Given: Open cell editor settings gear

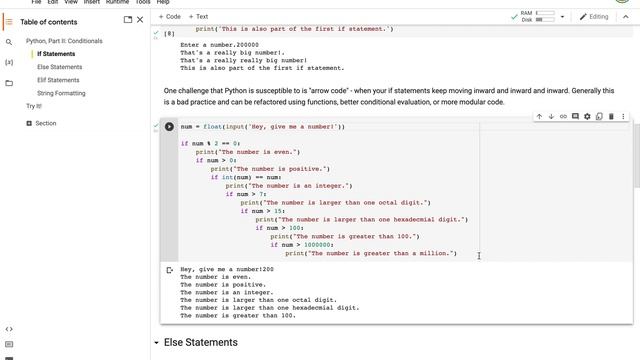Looking at the screenshot, I should [587, 116].
